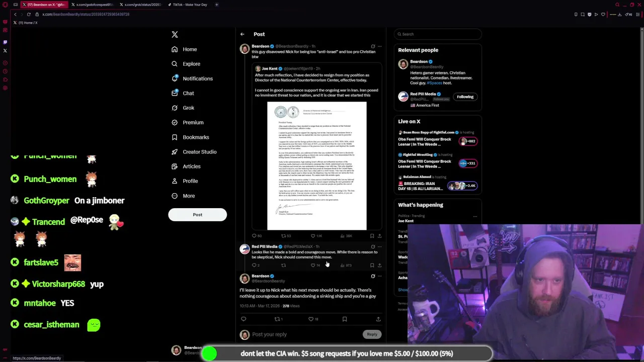Go back using Post header arrow

[x=242, y=34]
